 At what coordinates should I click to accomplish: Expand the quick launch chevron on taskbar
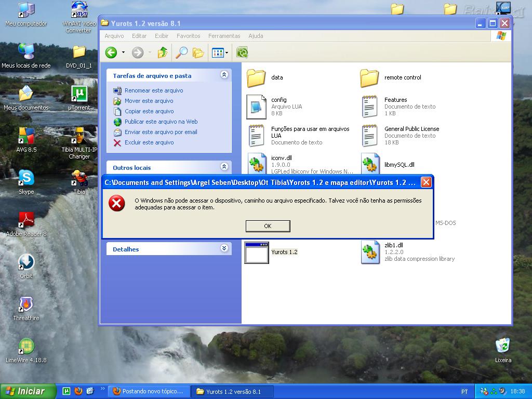click(x=102, y=389)
